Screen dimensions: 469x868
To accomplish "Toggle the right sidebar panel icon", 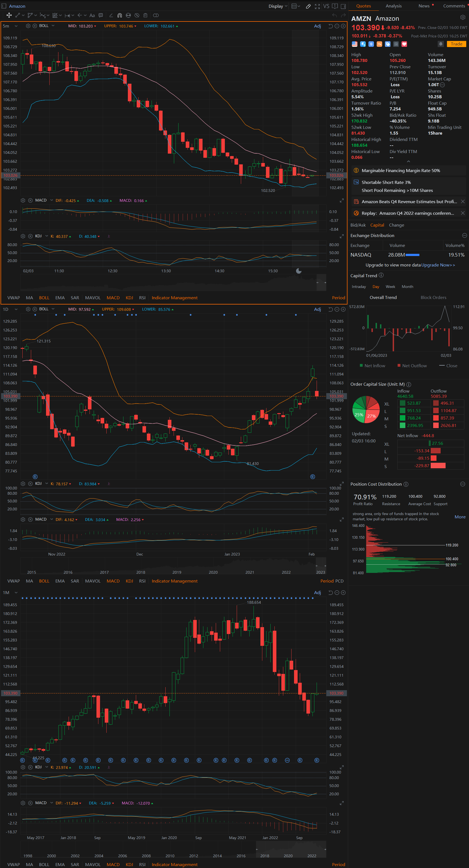I will (x=343, y=6).
